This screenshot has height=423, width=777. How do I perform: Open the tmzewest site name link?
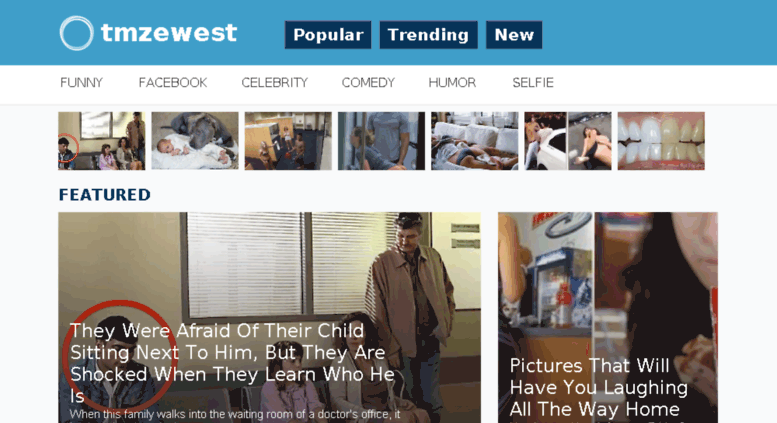pos(169,33)
